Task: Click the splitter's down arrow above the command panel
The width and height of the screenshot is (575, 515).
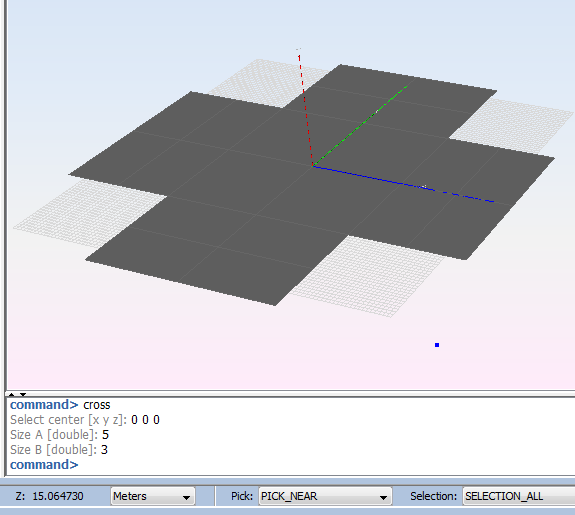Action: pyautogui.click(x=23, y=394)
